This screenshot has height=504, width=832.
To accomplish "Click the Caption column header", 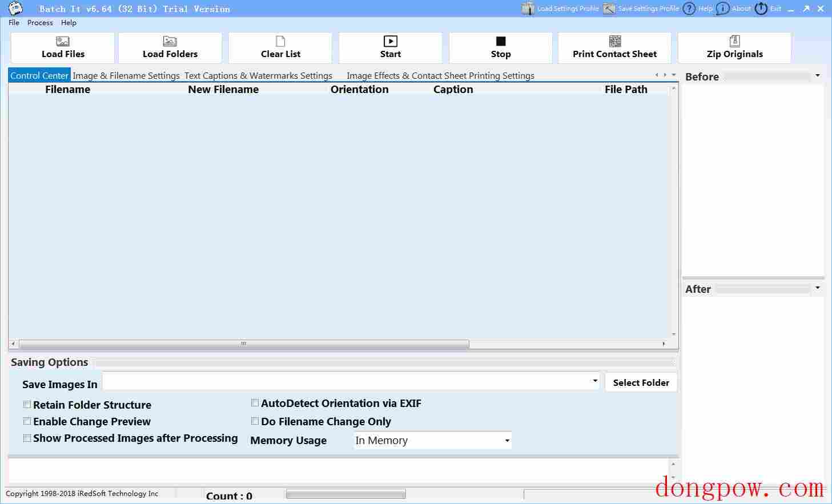I will [x=453, y=90].
